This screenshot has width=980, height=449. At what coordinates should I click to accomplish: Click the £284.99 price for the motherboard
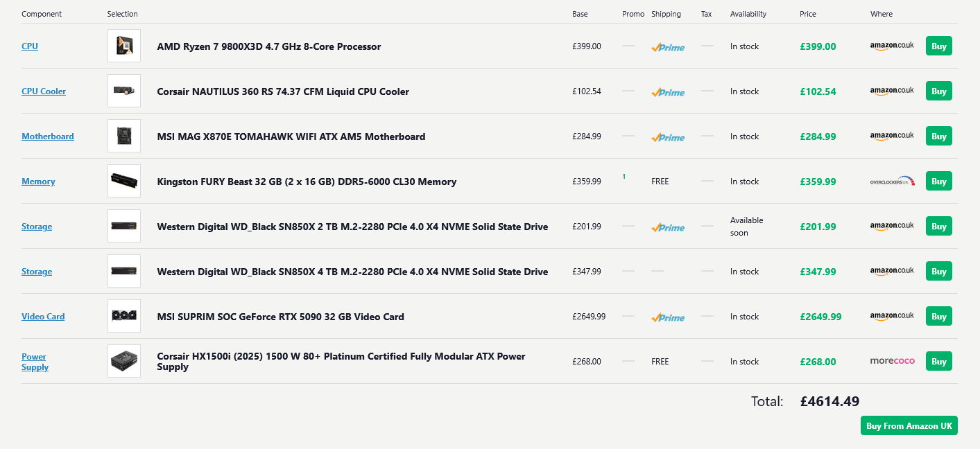point(818,137)
